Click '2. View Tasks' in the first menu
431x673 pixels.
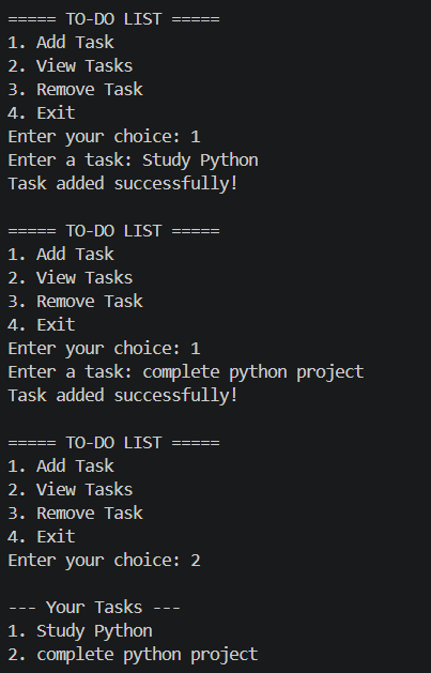point(70,66)
